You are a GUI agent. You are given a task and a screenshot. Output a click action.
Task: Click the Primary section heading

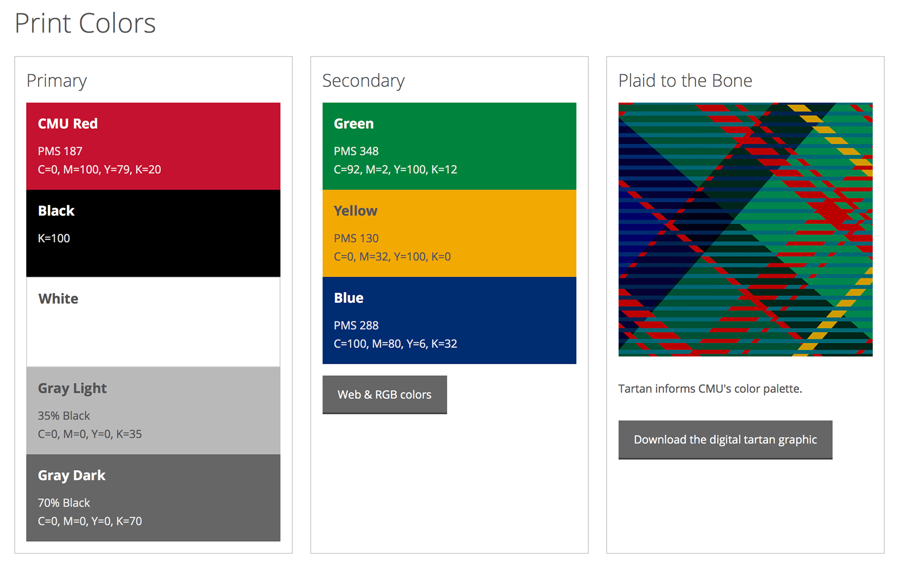57,81
